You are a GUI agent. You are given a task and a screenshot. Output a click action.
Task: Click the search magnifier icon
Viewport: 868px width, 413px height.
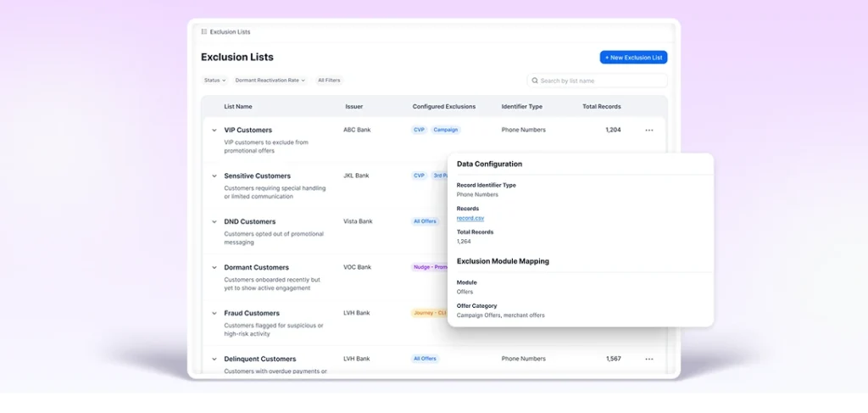tap(535, 81)
